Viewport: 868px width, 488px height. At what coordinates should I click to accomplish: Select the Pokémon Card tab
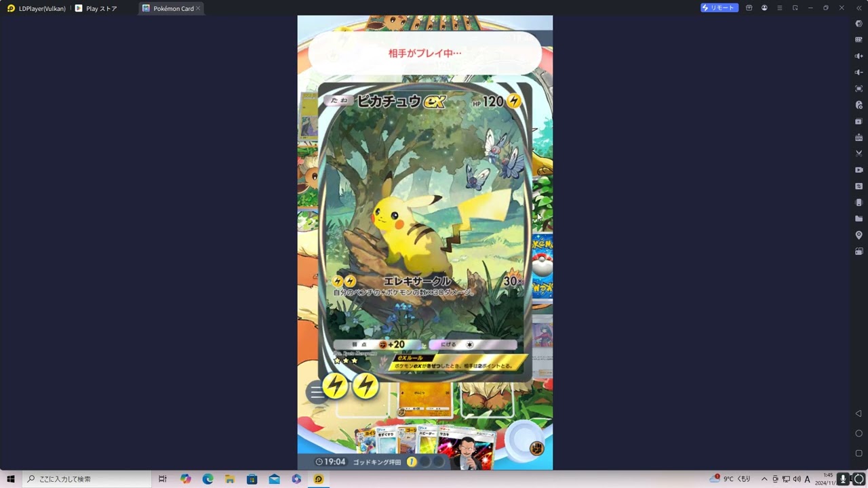pyautogui.click(x=168, y=8)
